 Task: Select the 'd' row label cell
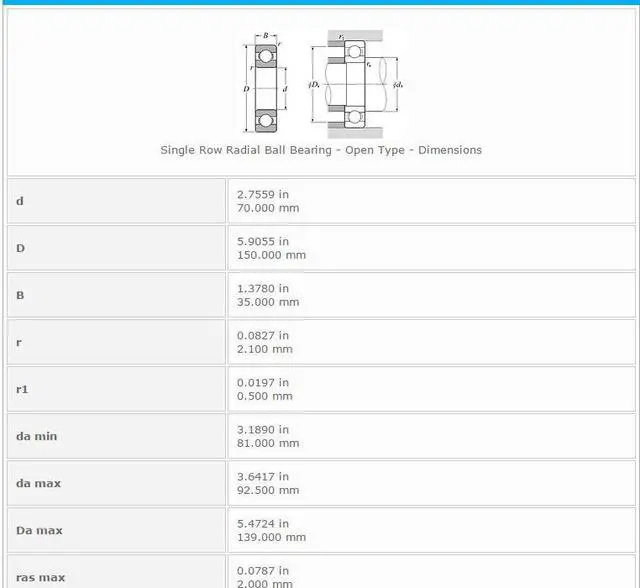(x=116, y=201)
